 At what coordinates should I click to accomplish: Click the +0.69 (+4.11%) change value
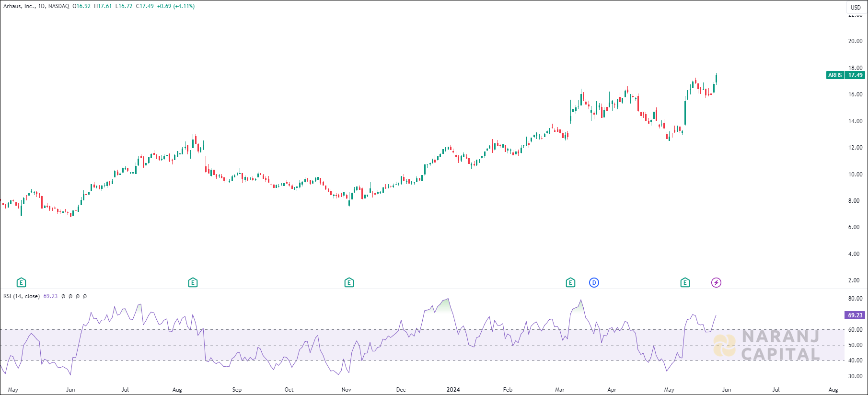(176, 6)
